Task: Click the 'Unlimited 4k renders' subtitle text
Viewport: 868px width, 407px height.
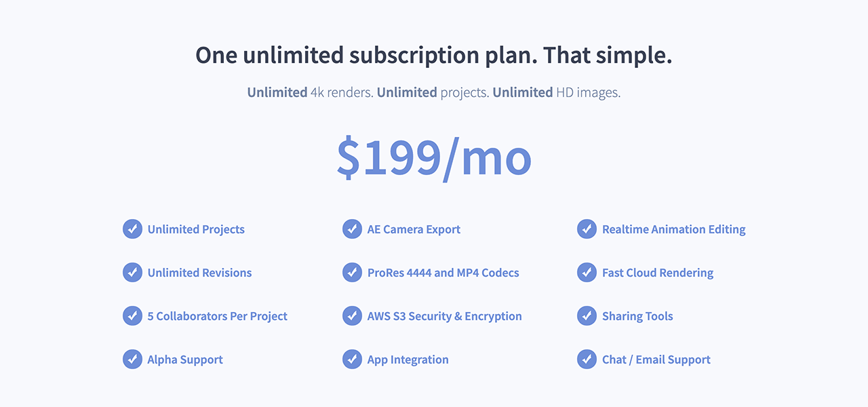Action: [x=434, y=92]
